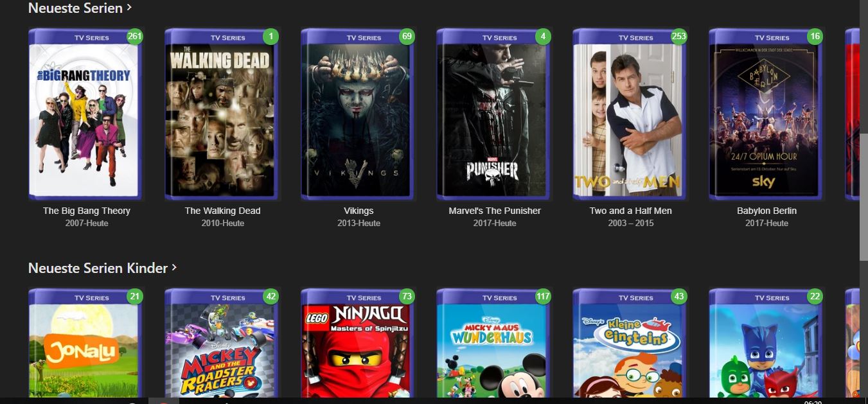Click the green 73 badge on Ninjago
Image resolution: width=868 pixels, height=404 pixels.
407,296
